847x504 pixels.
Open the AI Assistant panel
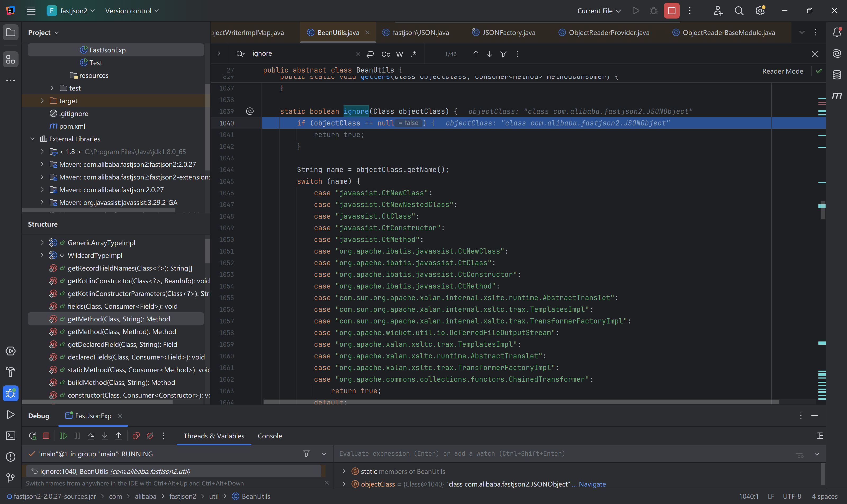point(837,53)
